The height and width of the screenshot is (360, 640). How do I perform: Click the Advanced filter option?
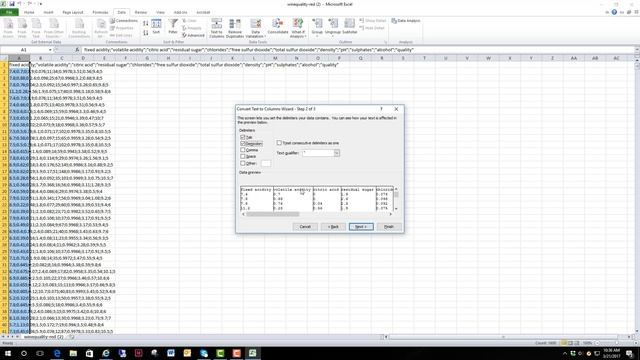[x=193, y=35]
